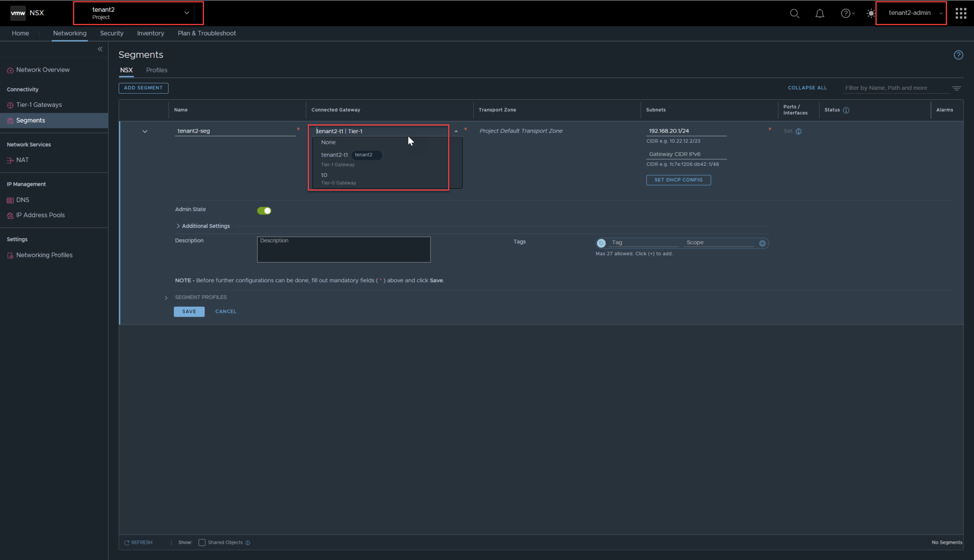Image resolution: width=974 pixels, height=560 pixels.
Task: Click SET DHCP CONFIG button
Action: pos(678,180)
